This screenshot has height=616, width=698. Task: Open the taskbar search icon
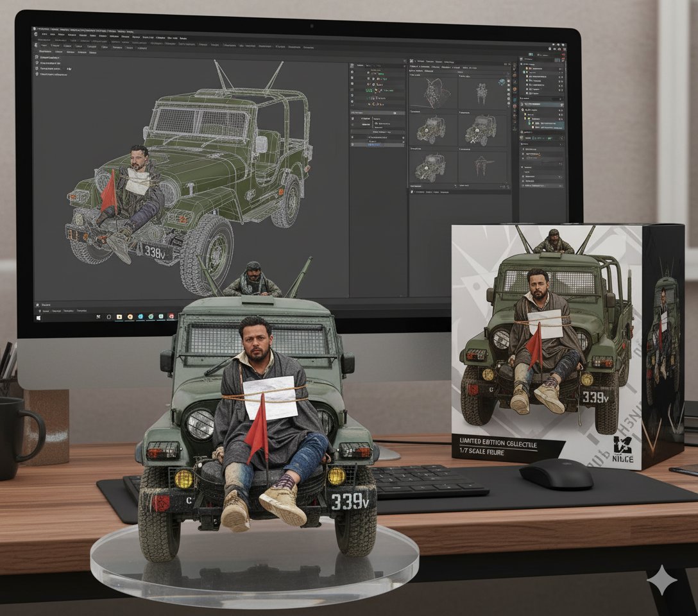98,317
